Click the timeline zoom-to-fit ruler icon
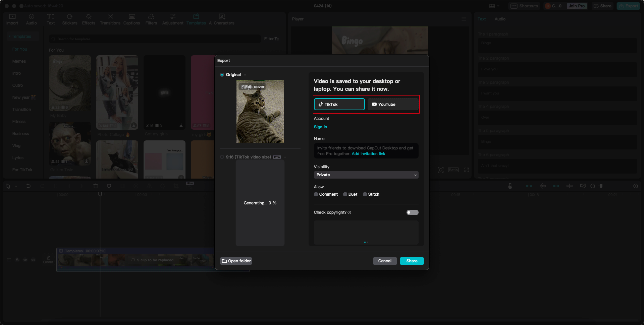Viewport: 644px width, 325px height. (583, 186)
